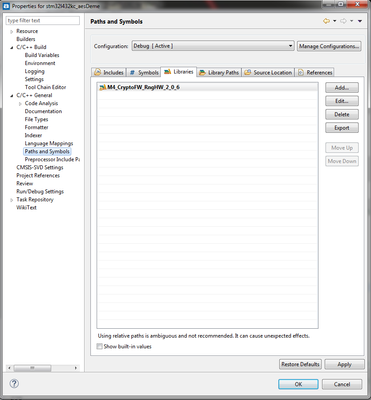
Task: Select WikiText tree item
Action: tap(26, 207)
